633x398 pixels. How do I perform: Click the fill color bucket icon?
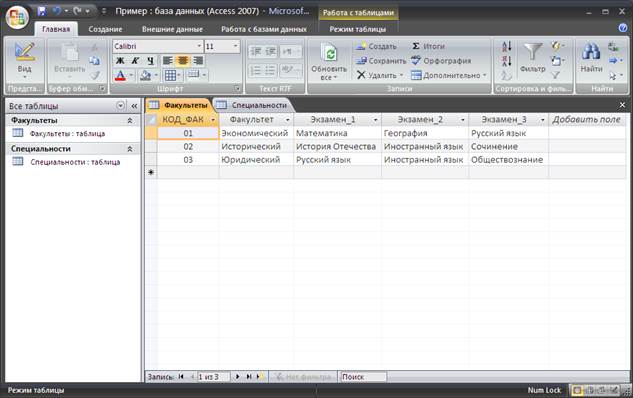click(145, 75)
